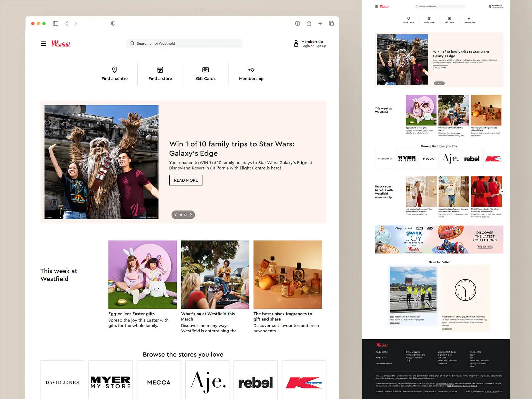
Task: Click the Membership diamond icon in browser window
Action: point(251,70)
